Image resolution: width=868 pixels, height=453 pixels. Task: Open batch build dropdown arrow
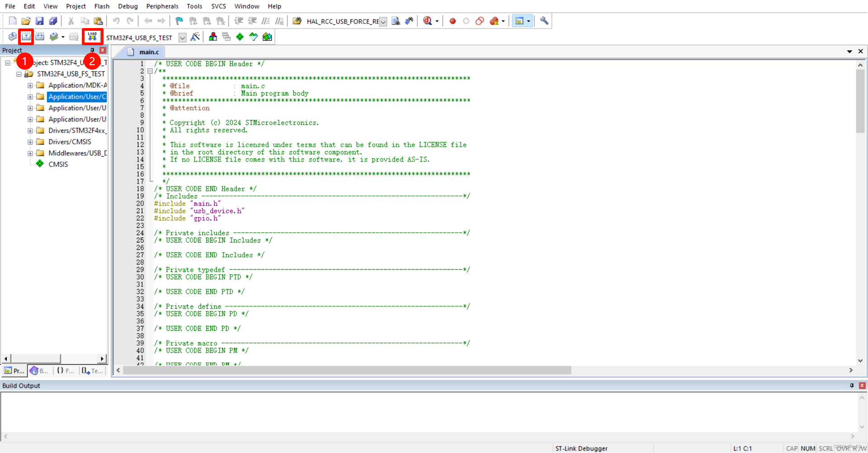pyautogui.click(x=63, y=37)
